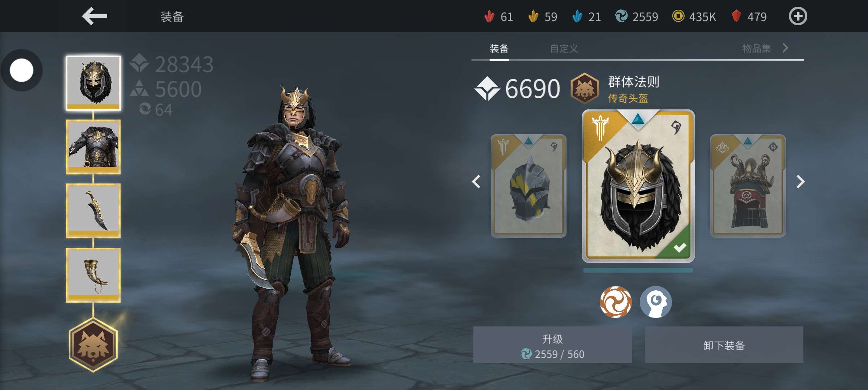This screenshot has height=390, width=868.
Task: Select the drinking horn item slot
Action: 93,275
